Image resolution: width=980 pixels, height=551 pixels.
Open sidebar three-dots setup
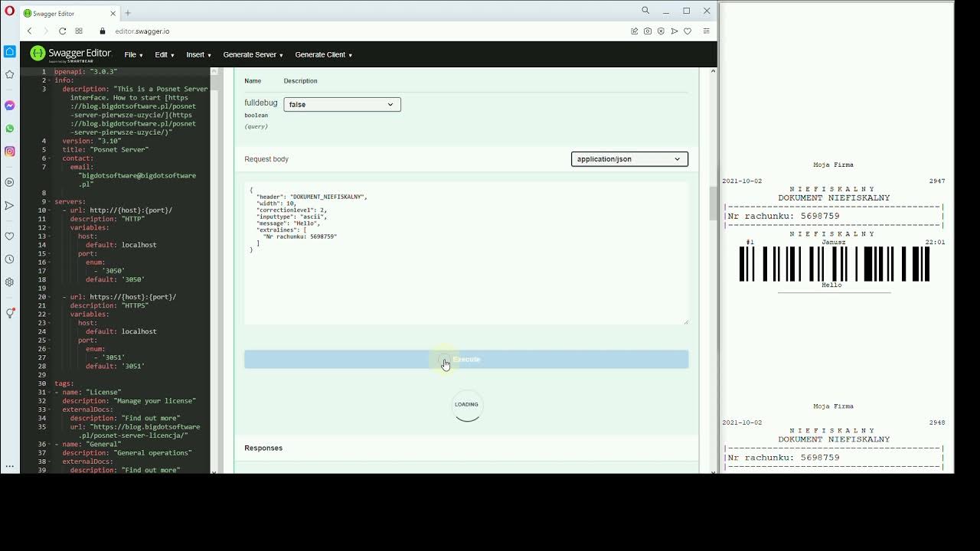coord(9,465)
